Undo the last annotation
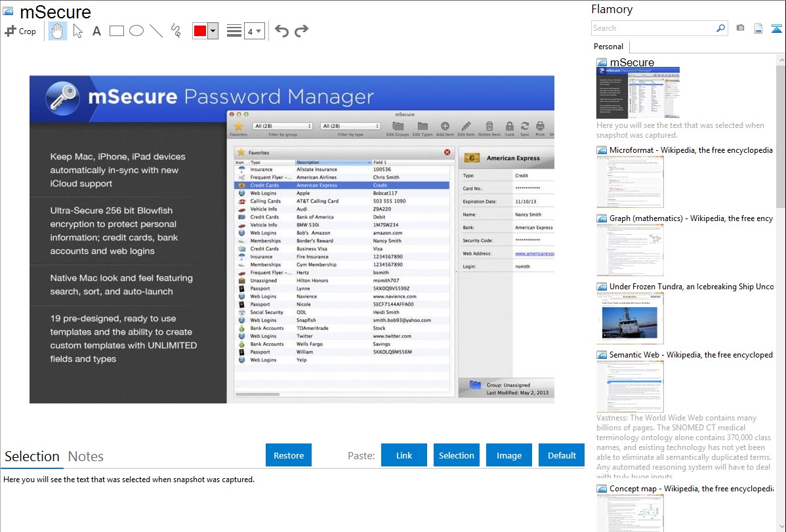Viewport: 786px width, 532px height. coord(281,31)
